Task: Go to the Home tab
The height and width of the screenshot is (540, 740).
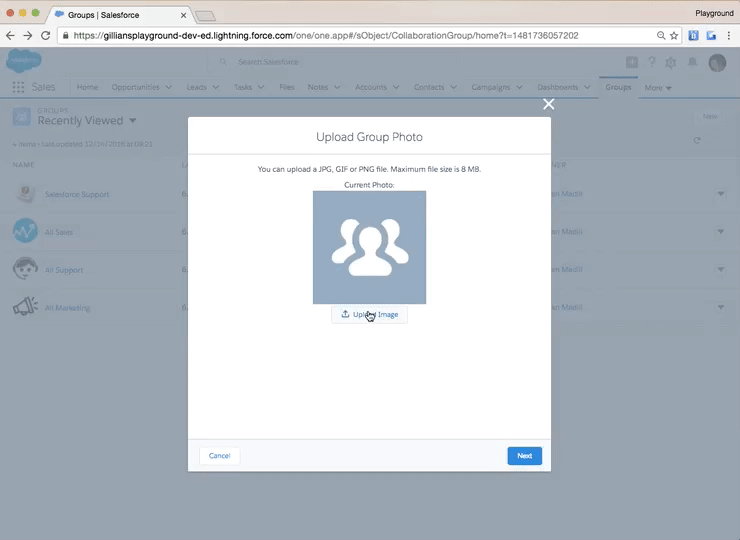Action: click(87, 87)
